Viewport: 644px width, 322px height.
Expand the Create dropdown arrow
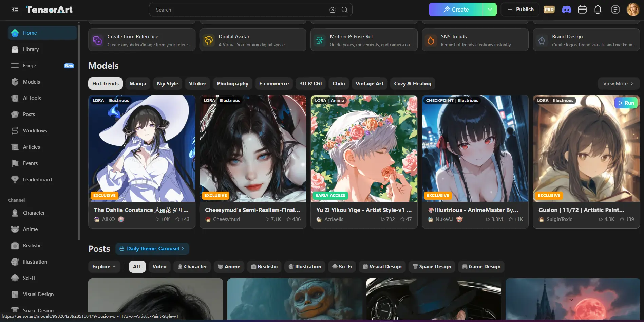click(490, 10)
